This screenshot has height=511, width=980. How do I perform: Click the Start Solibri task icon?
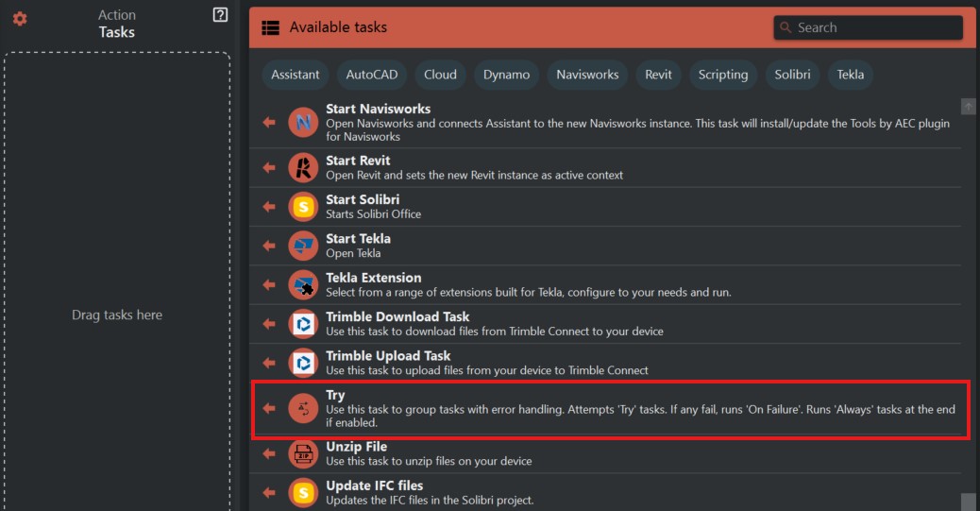(303, 207)
